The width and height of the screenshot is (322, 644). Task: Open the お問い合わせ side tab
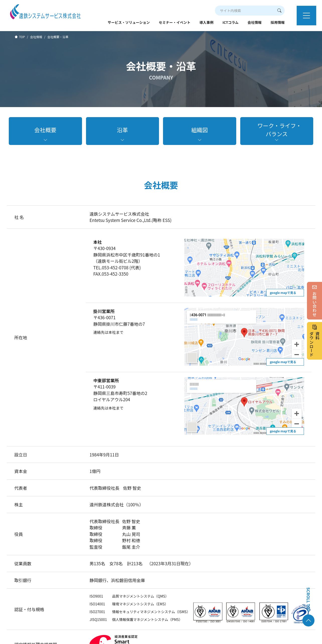pos(314,301)
